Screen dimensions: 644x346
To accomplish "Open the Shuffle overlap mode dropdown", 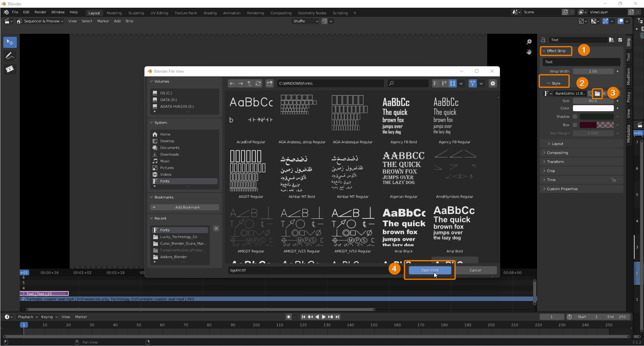I will point(306,21).
